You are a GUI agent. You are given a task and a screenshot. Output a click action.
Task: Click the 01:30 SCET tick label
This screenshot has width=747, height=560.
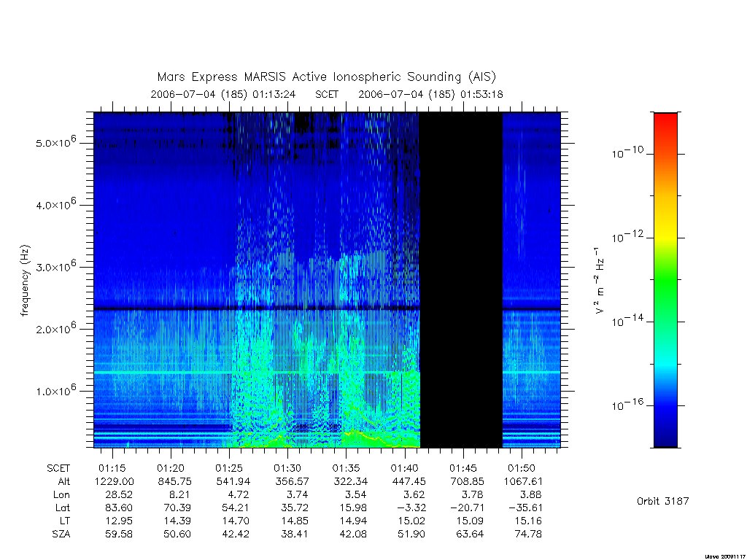coord(287,468)
